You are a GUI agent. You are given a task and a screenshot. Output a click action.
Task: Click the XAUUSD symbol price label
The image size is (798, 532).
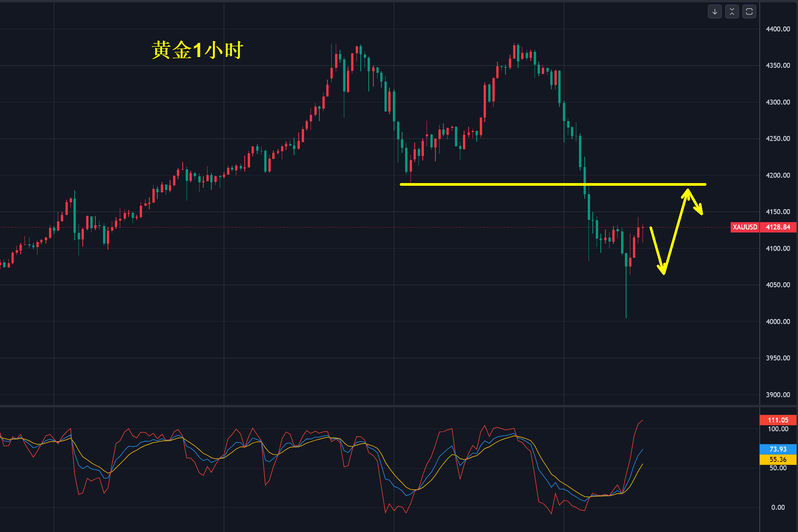point(744,227)
